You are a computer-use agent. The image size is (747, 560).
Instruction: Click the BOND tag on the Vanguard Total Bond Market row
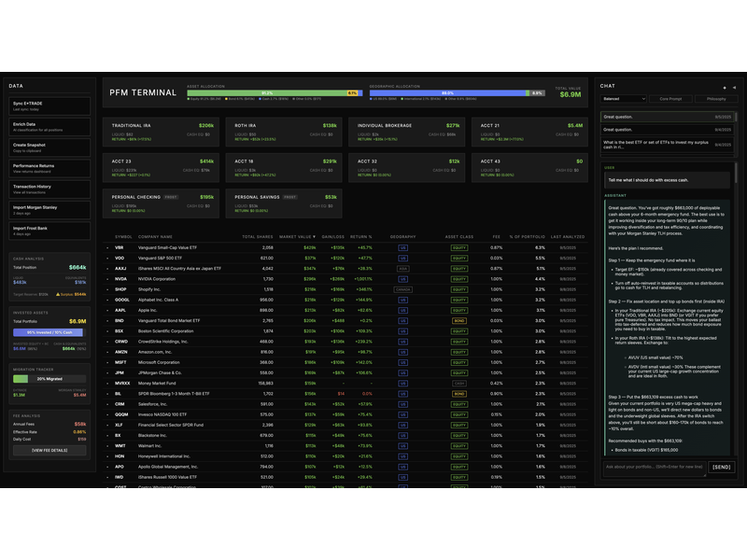[459, 319]
